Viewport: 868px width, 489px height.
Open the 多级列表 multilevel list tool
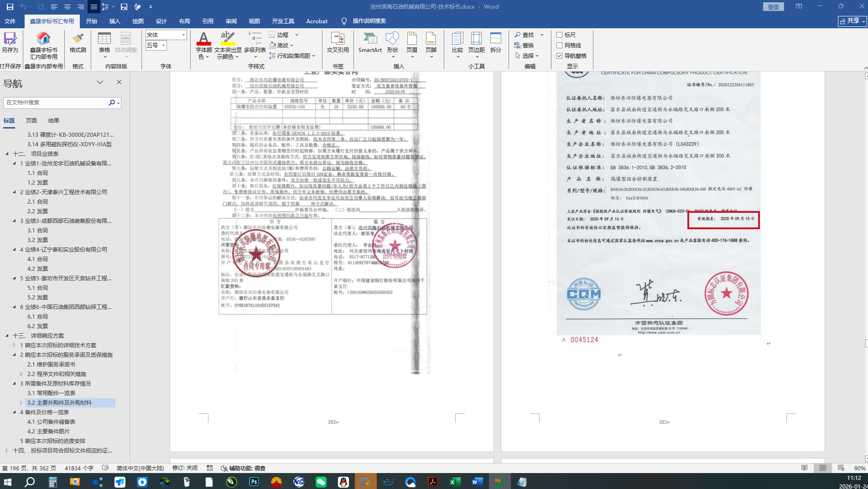tap(255, 45)
